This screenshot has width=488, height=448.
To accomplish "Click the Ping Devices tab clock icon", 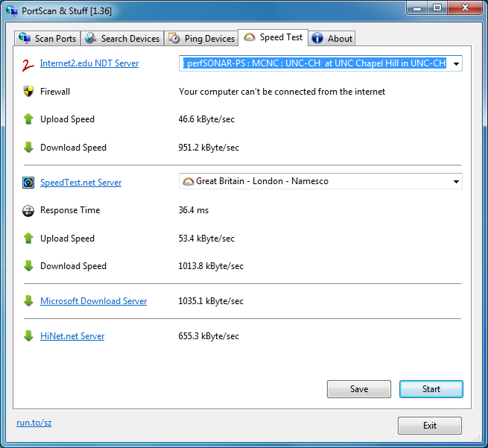I will point(174,38).
